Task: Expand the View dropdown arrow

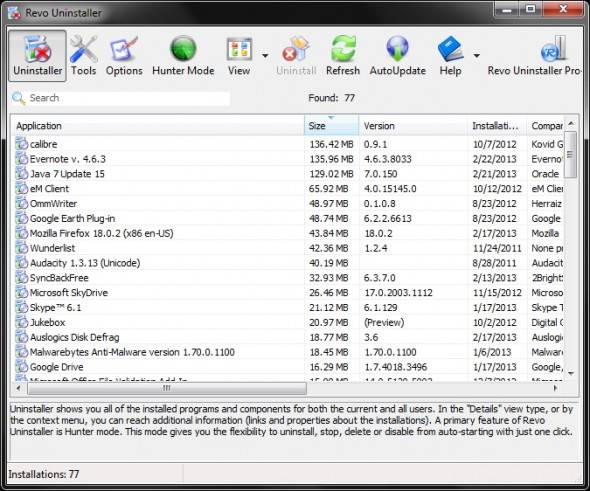Action: pyautogui.click(x=265, y=56)
